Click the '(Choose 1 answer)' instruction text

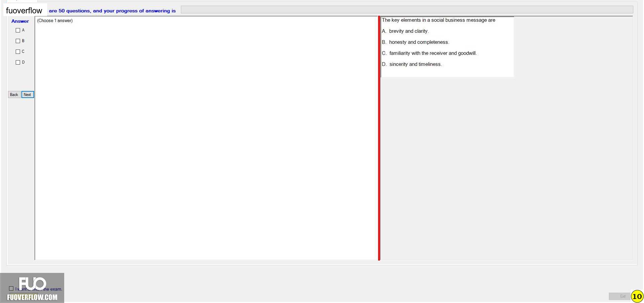click(55, 21)
